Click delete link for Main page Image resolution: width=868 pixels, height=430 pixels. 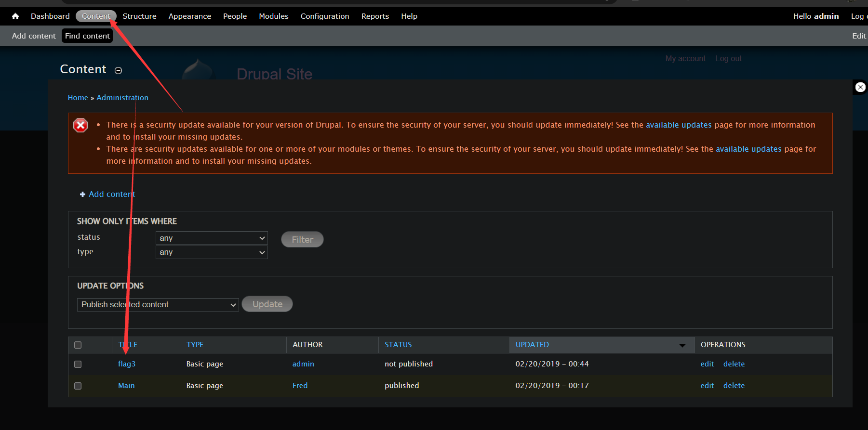pyautogui.click(x=734, y=386)
